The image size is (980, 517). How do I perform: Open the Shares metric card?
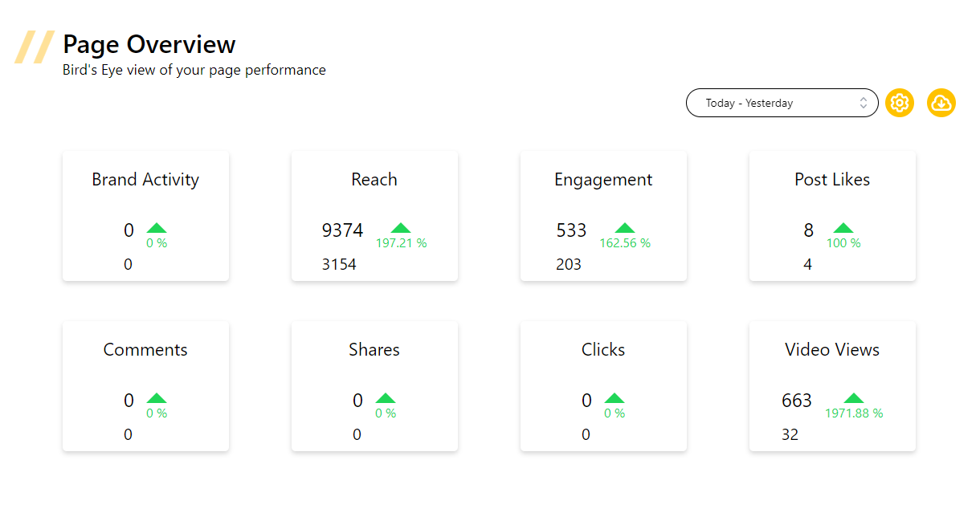[x=374, y=386]
